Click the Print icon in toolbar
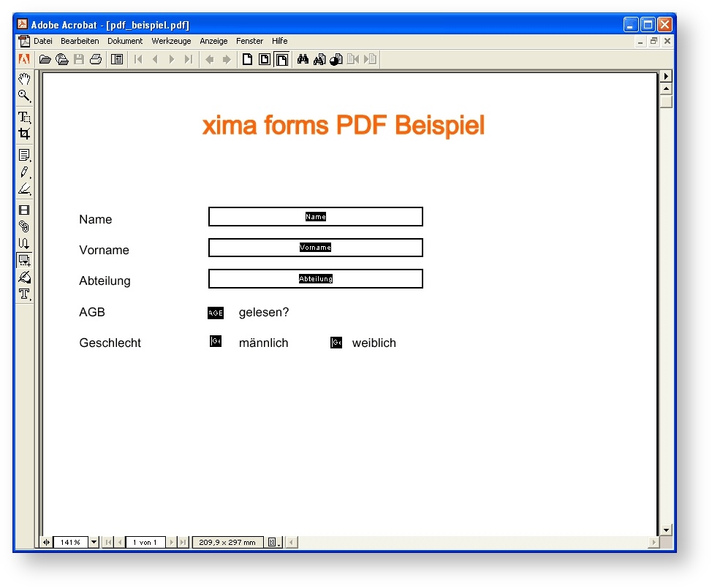 click(x=96, y=60)
